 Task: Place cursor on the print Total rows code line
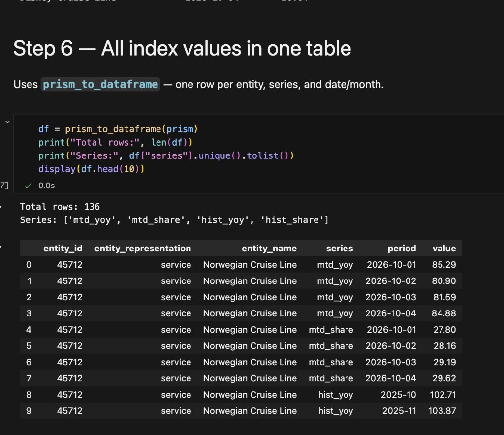pos(115,142)
